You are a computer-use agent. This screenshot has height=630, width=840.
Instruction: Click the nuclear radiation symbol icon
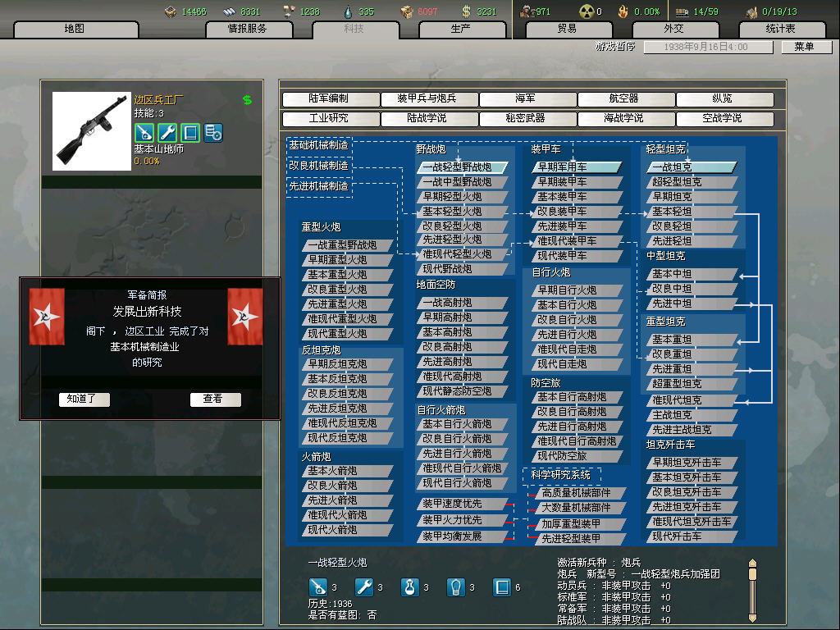(587, 11)
